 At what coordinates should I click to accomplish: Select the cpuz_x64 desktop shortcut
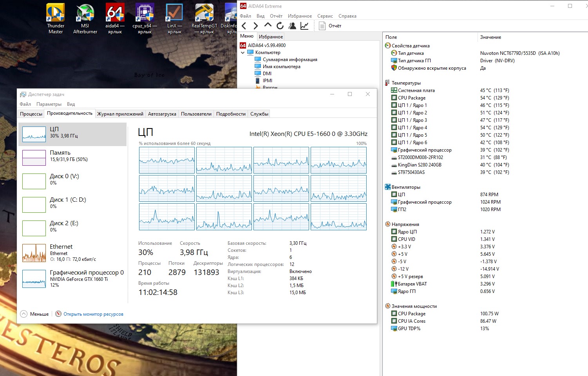point(145,18)
